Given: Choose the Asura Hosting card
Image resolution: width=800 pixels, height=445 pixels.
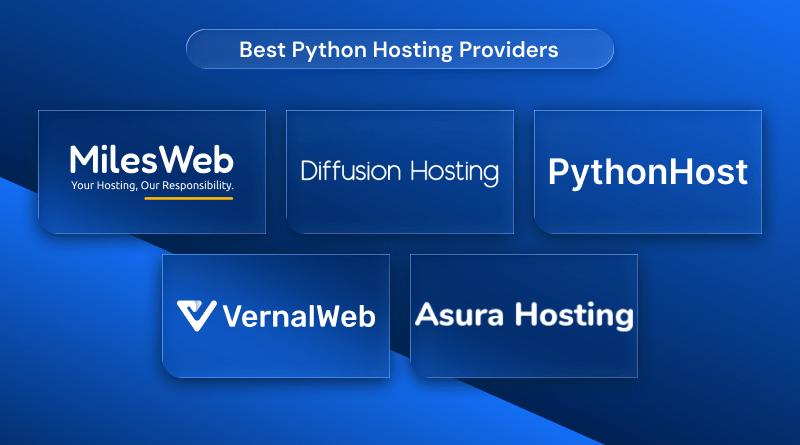Looking at the screenshot, I should coord(524,316).
